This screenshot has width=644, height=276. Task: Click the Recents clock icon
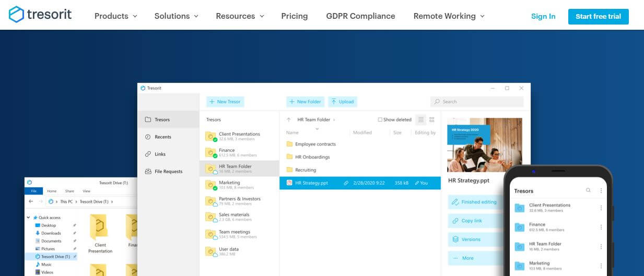[x=148, y=137]
